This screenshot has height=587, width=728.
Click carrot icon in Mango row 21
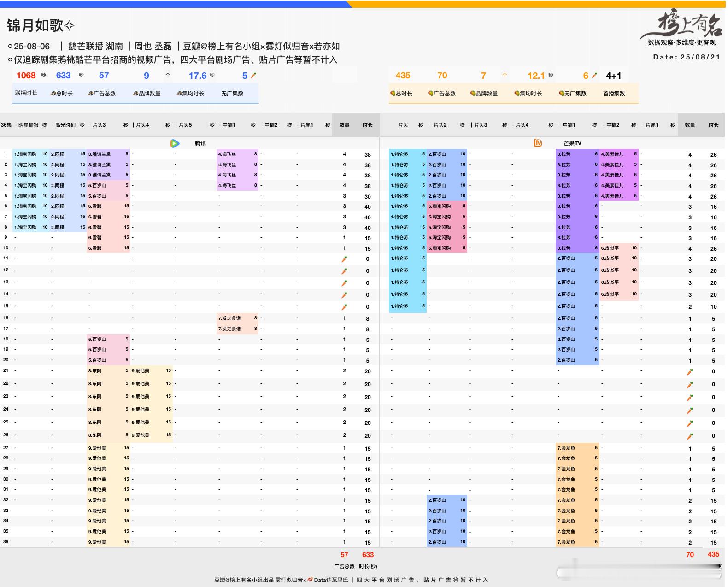click(690, 372)
